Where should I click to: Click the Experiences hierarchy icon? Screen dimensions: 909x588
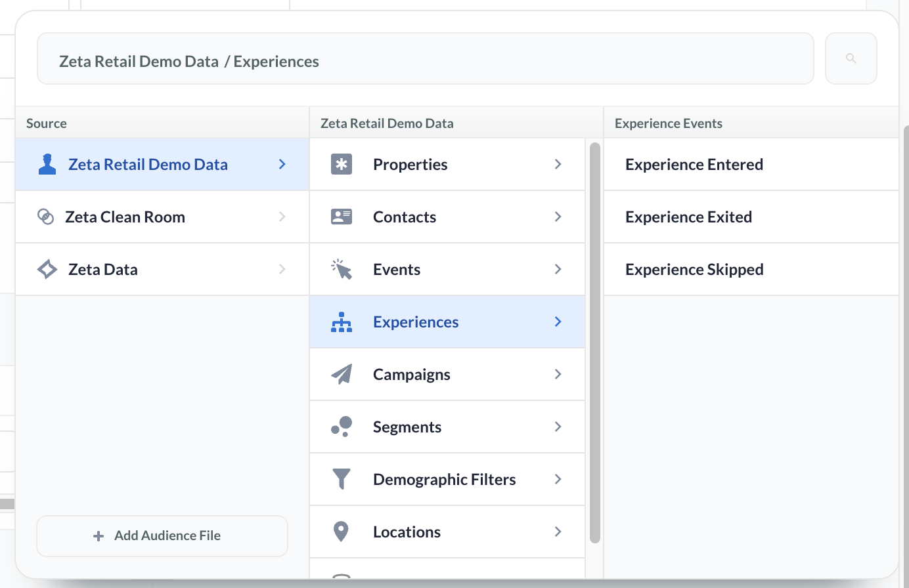[342, 322]
